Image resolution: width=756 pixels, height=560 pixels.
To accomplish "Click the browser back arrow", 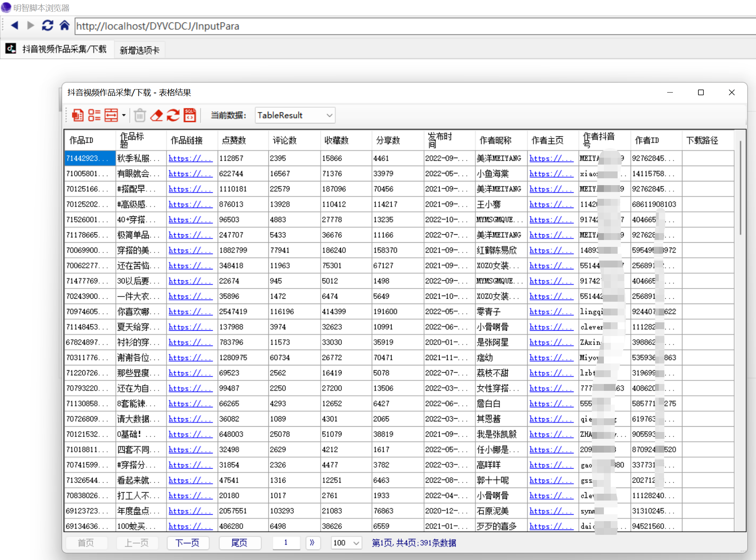I will tap(15, 26).
